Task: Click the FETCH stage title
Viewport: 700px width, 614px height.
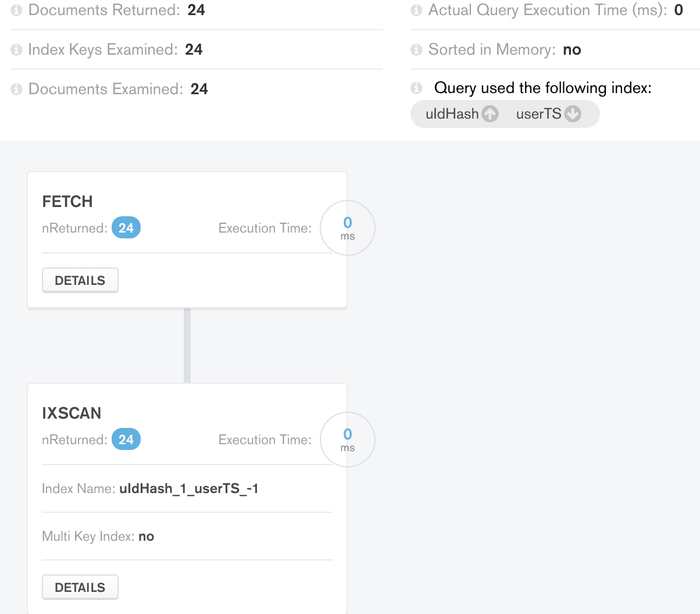Action: [x=67, y=202]
